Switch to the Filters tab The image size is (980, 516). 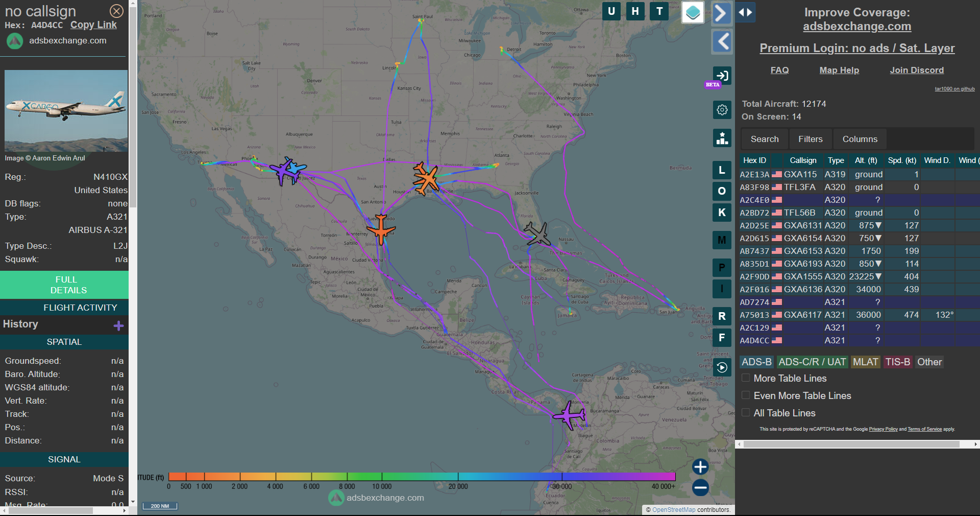point(811,139)
